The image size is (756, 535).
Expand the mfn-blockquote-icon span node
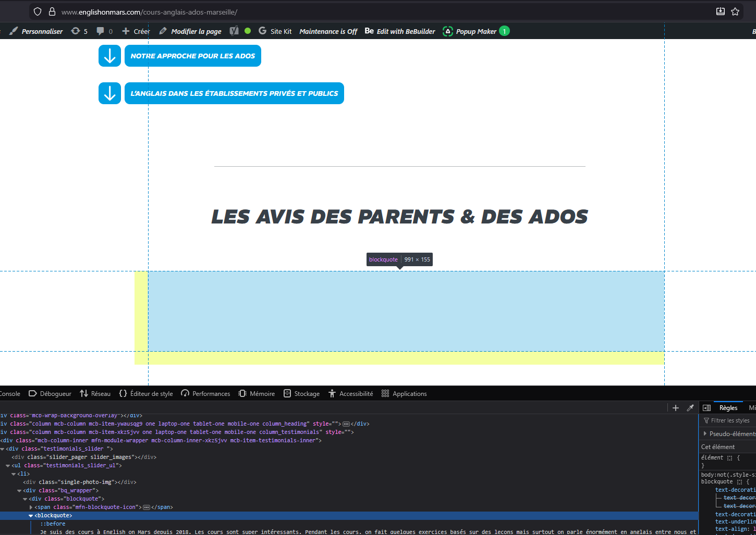click(31, 507)
